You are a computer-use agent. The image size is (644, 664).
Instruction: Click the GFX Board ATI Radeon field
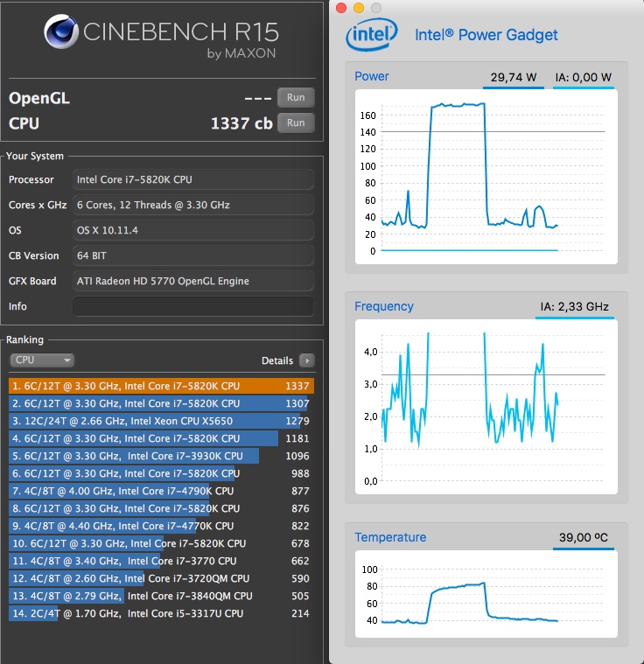pos(193,281)
